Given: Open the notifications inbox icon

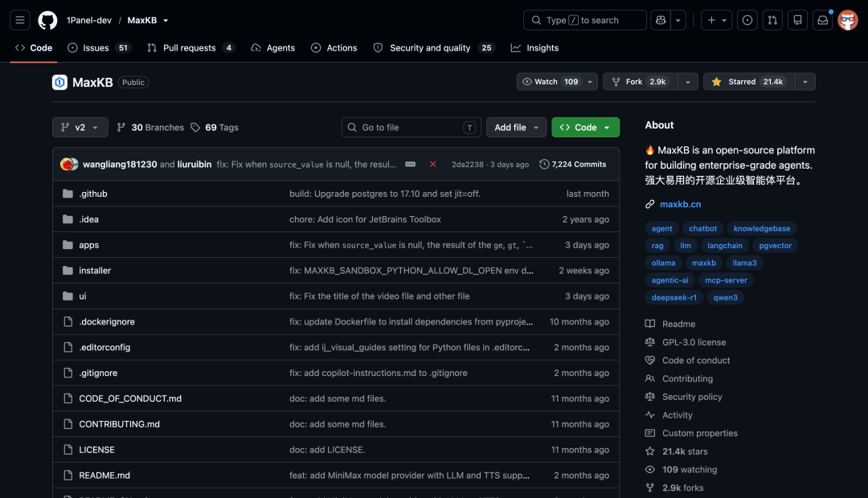Looking at the screenshot, I should tap(823, 20).
